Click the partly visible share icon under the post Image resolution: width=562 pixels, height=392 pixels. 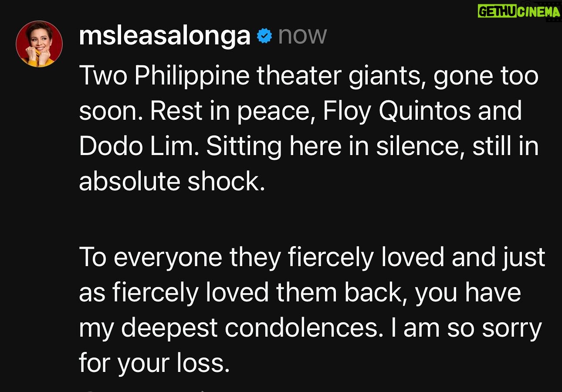(201, 390)
